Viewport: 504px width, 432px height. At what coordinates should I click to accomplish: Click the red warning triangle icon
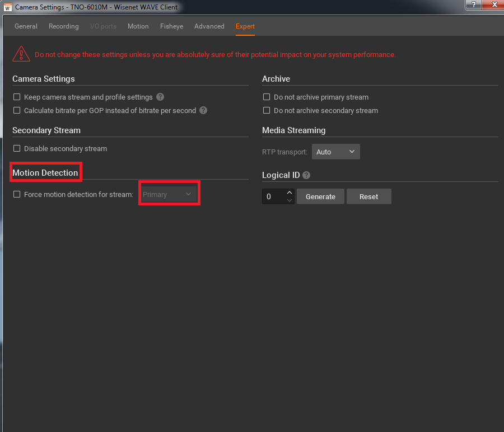21,54
